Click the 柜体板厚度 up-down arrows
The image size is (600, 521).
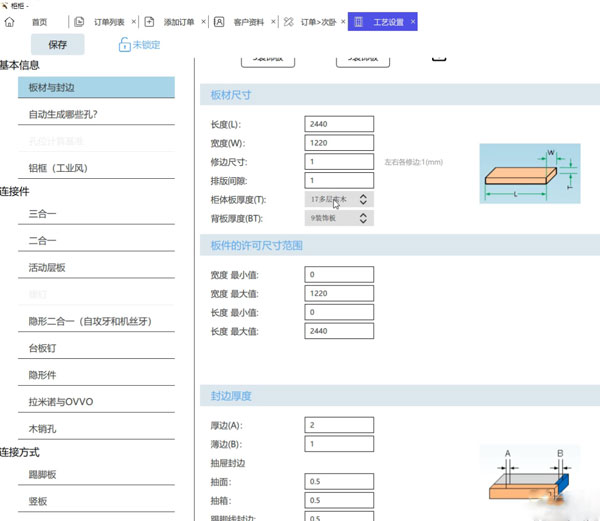pyautogui.click(x=363, y=199)
